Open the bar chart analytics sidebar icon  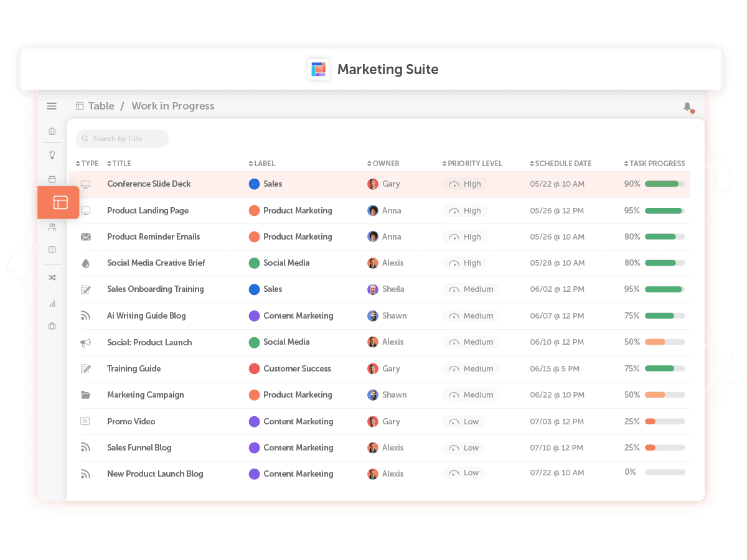coord(52,304)
